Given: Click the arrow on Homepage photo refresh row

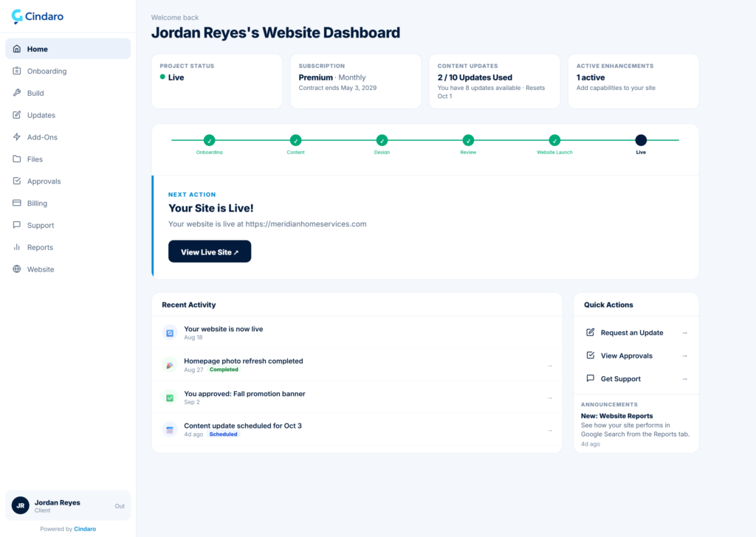Looking at the screenshot, I should tap(549, 366).
